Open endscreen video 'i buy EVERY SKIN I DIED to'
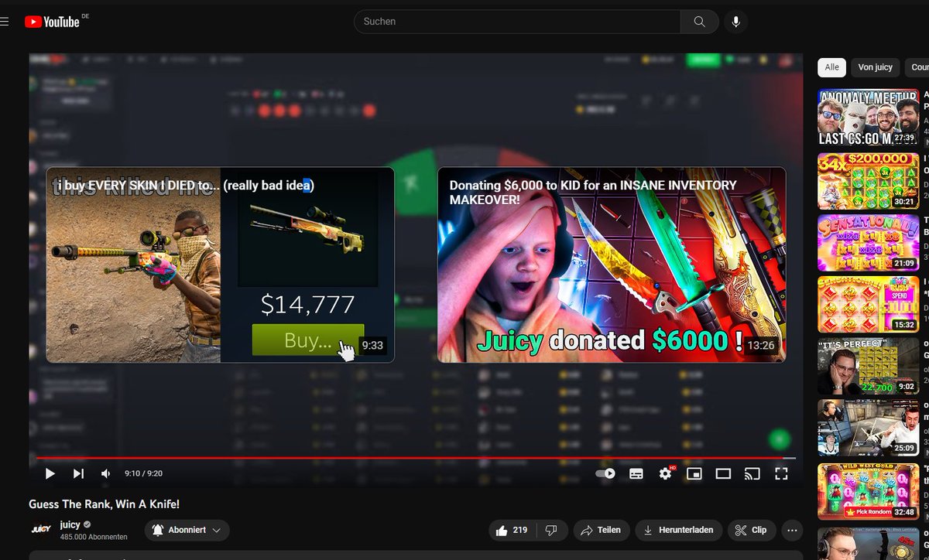Image resolution: width=929 pixels, height=560 pixels. pyautogui.click(x=220, y=265)
